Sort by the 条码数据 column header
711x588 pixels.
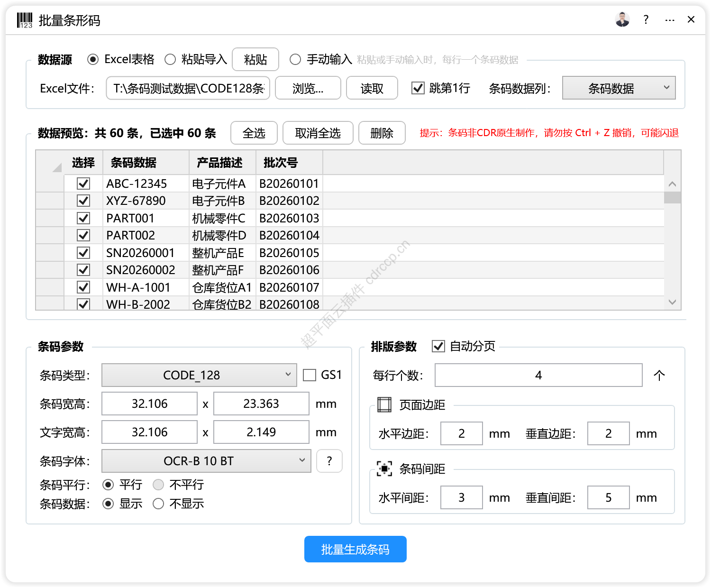point(146,163)
